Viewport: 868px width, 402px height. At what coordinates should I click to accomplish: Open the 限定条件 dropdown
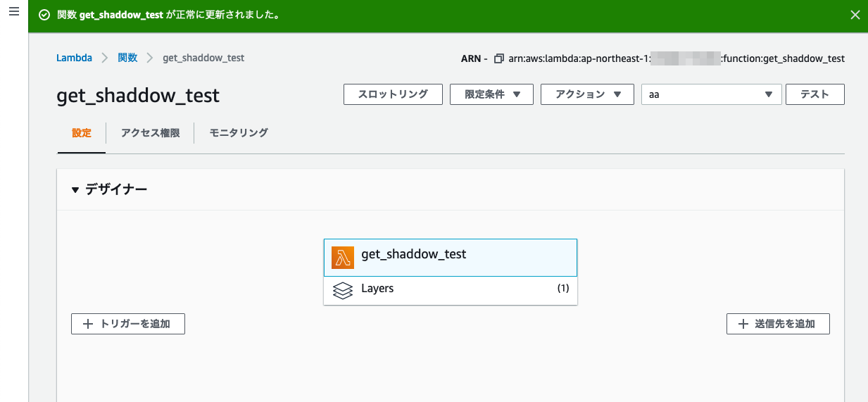pyautogui.click(x=492, y=94)
